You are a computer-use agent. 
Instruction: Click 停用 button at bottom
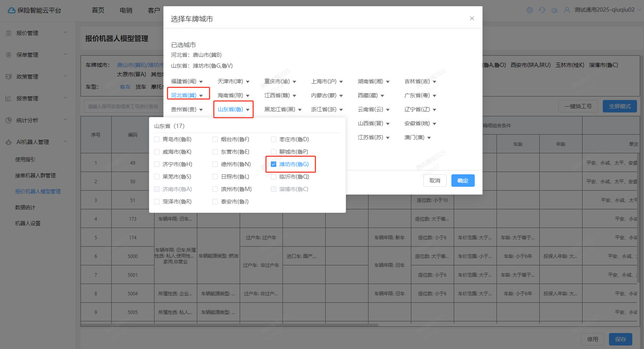[593, 339]
